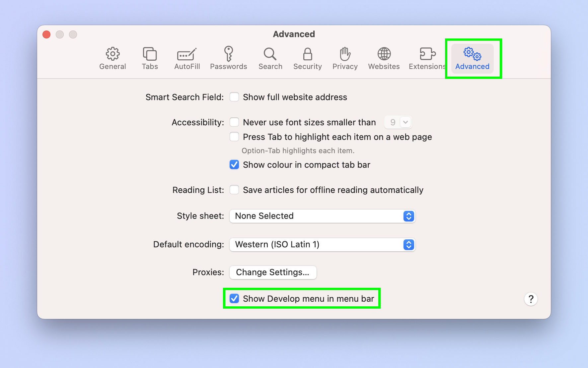Viewport: 588px width, 368px height.
Task: Select the Tabs preferences icon
Action: [150, 58]
